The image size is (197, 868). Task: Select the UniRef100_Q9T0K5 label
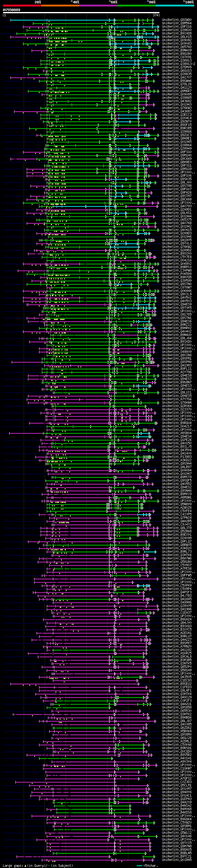point(177,308)
